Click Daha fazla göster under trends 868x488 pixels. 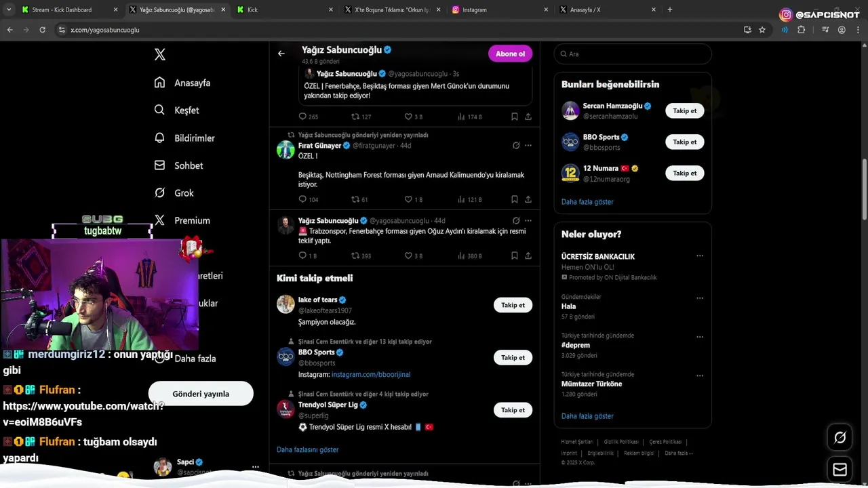pyautogui.click(x=587, y=416)
